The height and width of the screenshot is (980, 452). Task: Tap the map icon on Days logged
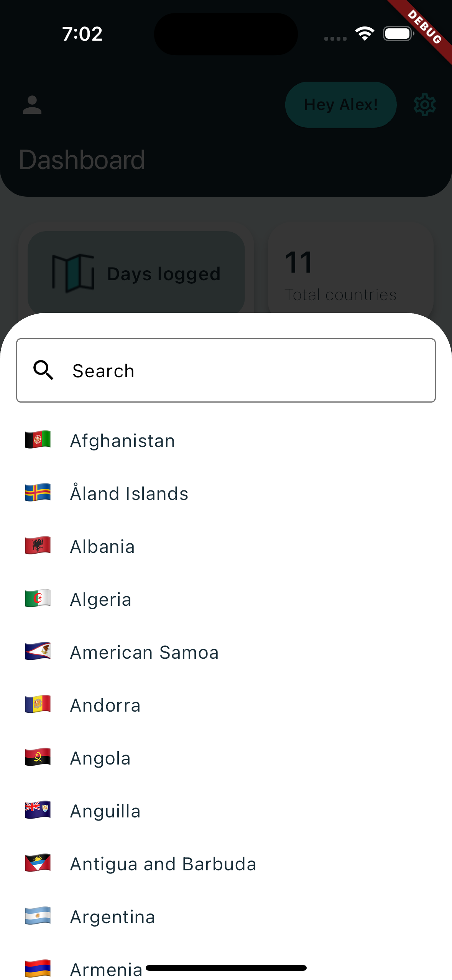(x=73, y=273)
